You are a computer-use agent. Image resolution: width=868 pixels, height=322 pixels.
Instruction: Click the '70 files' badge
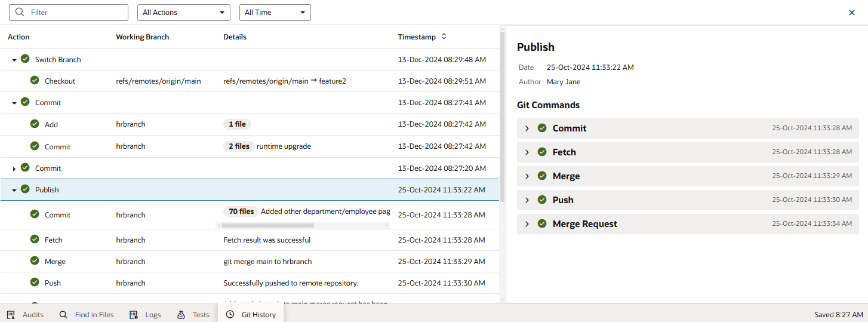[241, 211]
